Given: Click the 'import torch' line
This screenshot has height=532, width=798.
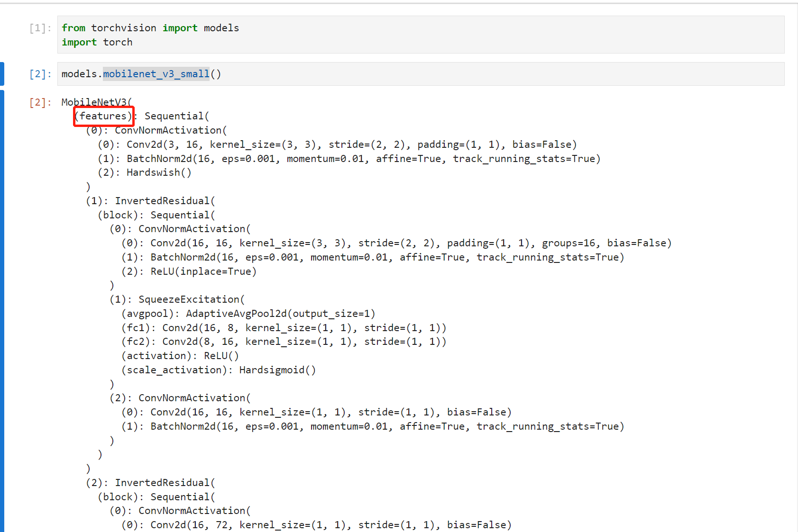Looking at the screenshot, I should pyautogui.click(x=97, y=42).
